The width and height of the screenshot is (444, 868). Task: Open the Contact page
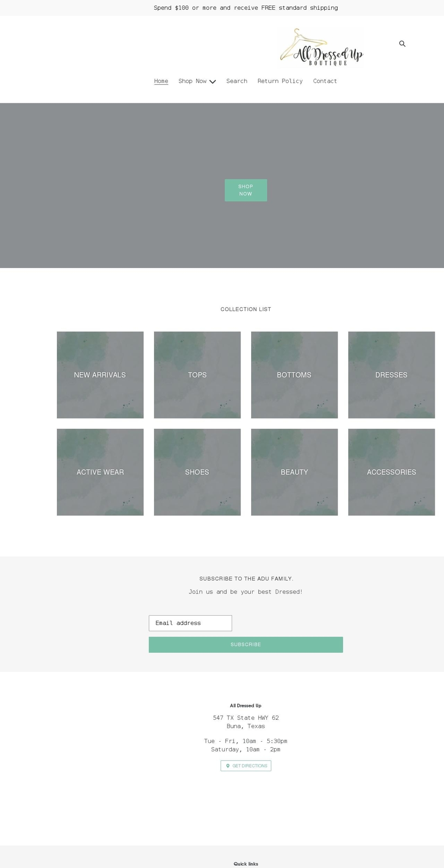(325, 81)
